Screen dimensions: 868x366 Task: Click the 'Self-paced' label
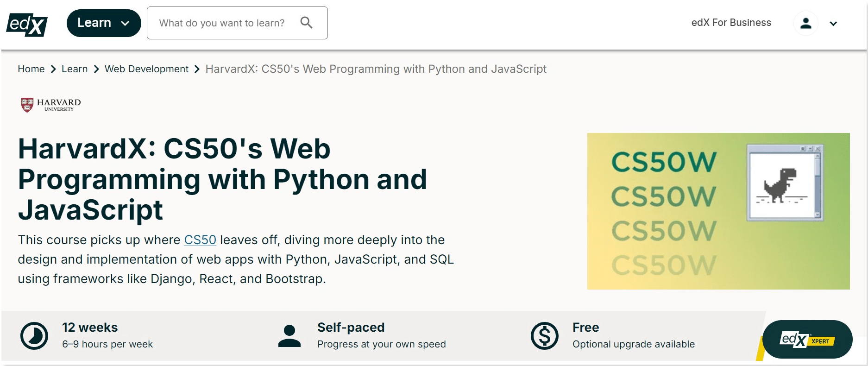[351, 328]
